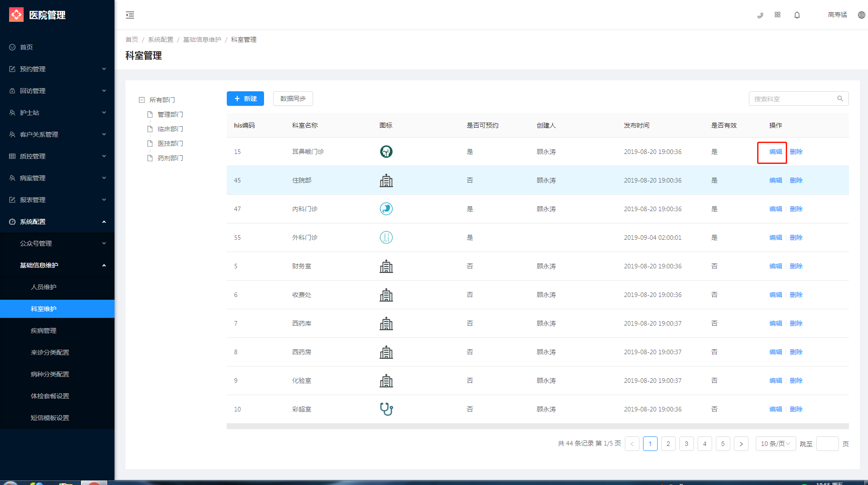The width and height of the screenshot is (868, 485).
Task: Open 来诊分类配置 menu item
Action: 57,352
